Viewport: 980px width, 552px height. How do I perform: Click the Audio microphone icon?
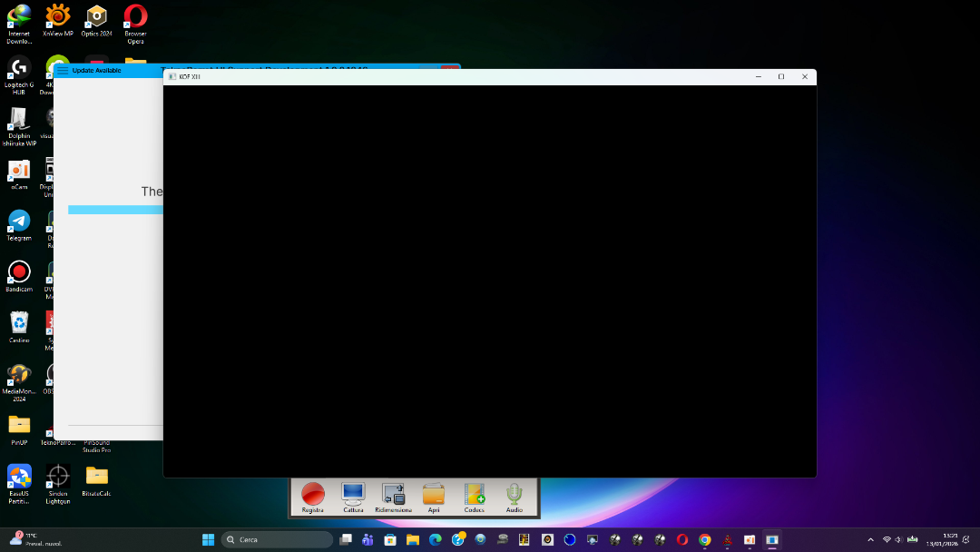click(x=514, y=495)
